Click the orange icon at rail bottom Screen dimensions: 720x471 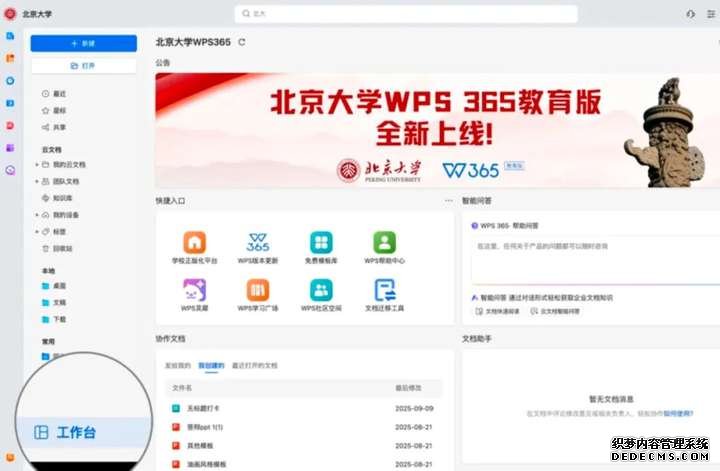click(x=10, y=458)
